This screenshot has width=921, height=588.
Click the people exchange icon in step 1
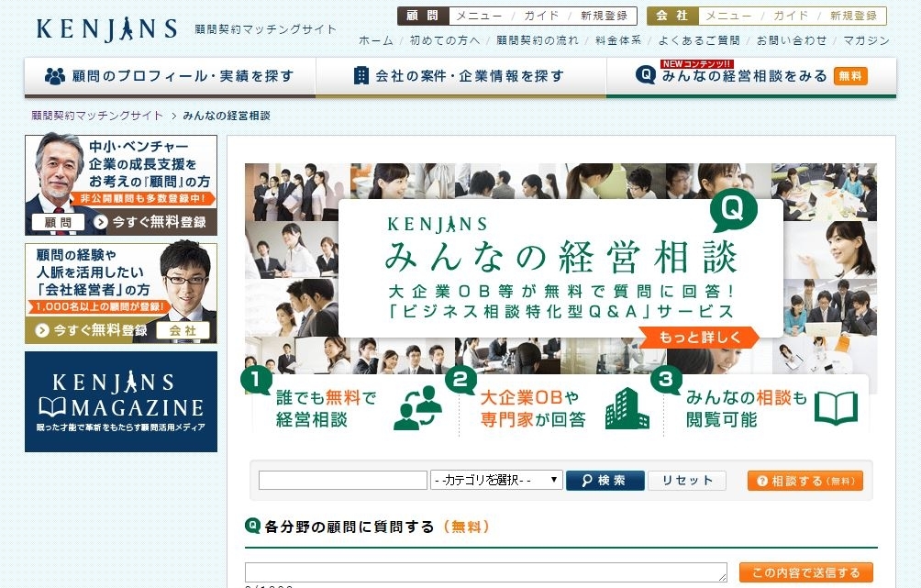417,407
